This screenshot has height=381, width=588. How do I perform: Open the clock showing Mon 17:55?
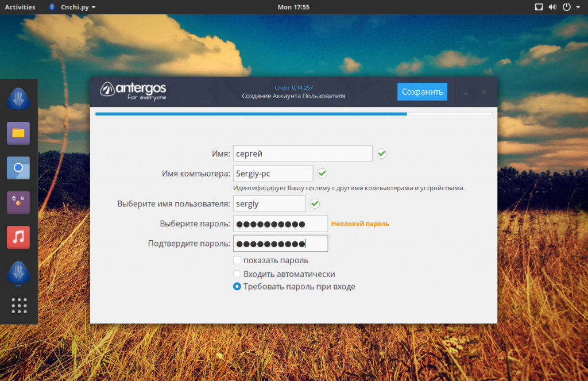point(293,7)
